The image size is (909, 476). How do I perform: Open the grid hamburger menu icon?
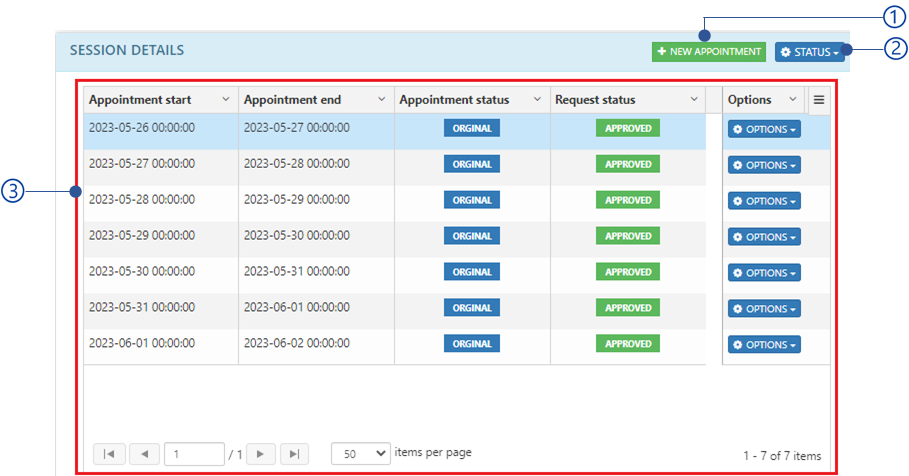818,99
